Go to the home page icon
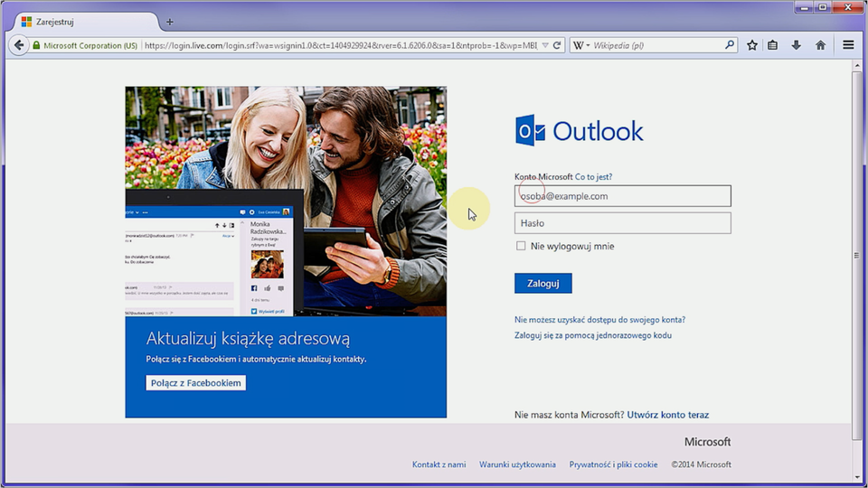The image size is (868, 488). (x=820, y=45)
